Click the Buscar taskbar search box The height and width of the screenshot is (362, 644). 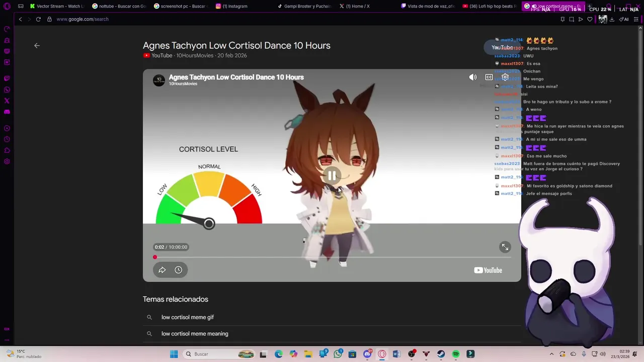click(x=219, y=354)
